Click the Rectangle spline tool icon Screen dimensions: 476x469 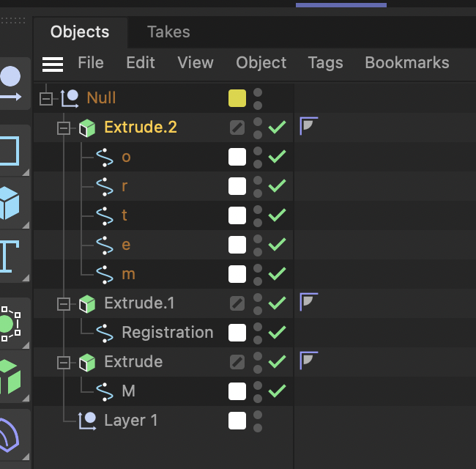pos(9,150)
